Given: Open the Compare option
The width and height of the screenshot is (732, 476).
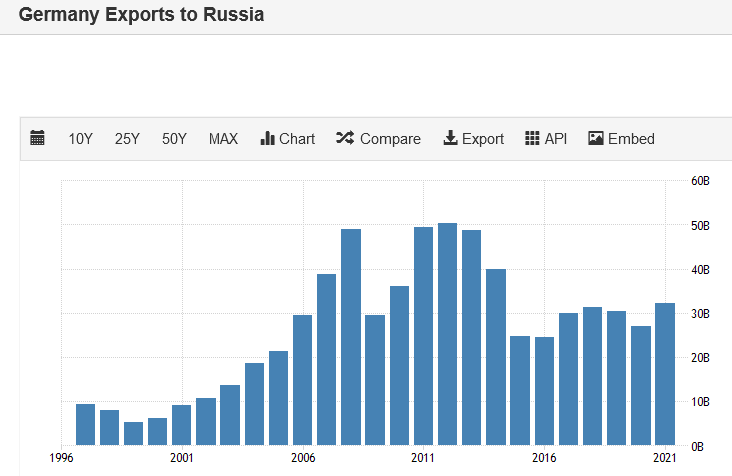Looking at the screenshot, I should (x=379, y=139).
